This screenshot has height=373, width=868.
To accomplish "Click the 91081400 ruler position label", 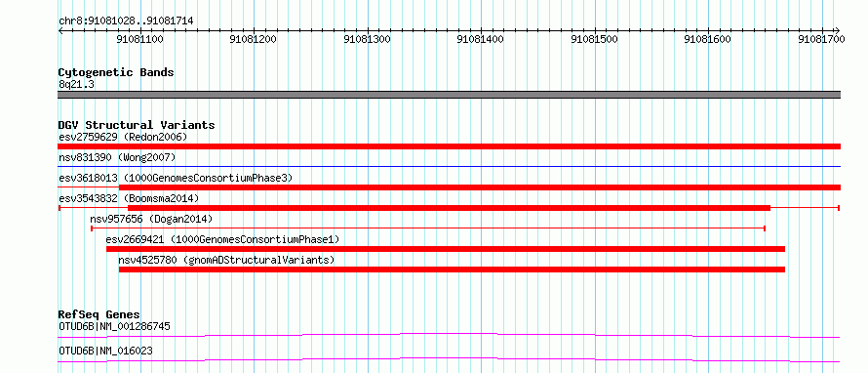I will coord(481,39).
